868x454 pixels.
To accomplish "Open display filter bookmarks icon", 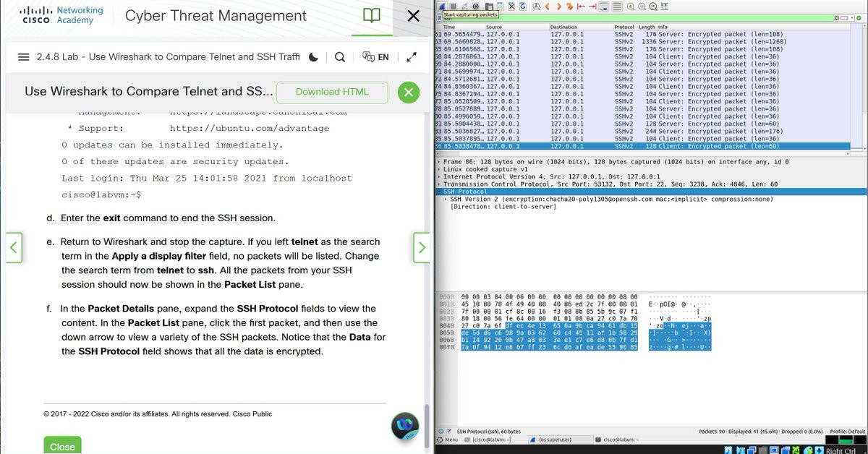I will click(440, 18).
